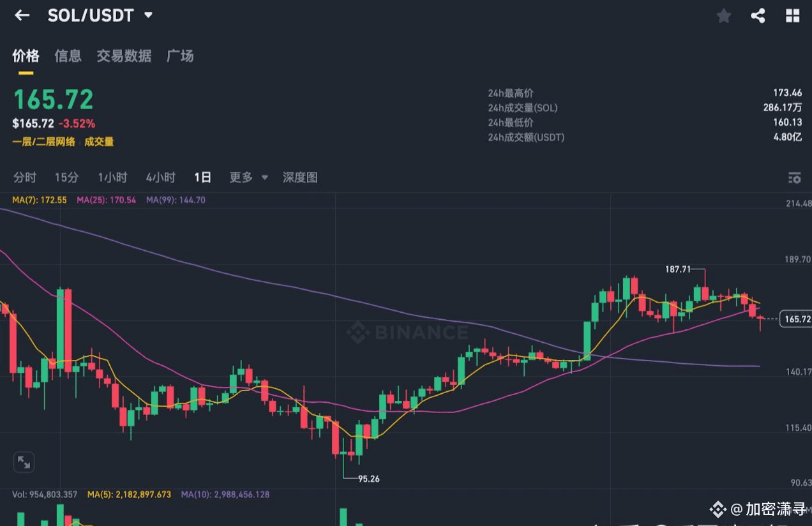812x526 pixels.
Task: Add SOL/USDT to favorites with star icon
Action: 723,16
